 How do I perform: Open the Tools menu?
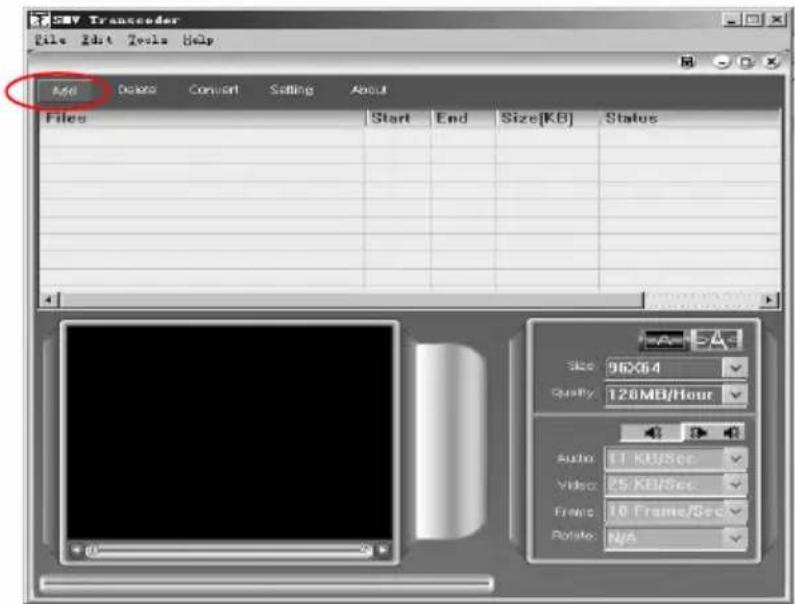(x=148, y=40)
